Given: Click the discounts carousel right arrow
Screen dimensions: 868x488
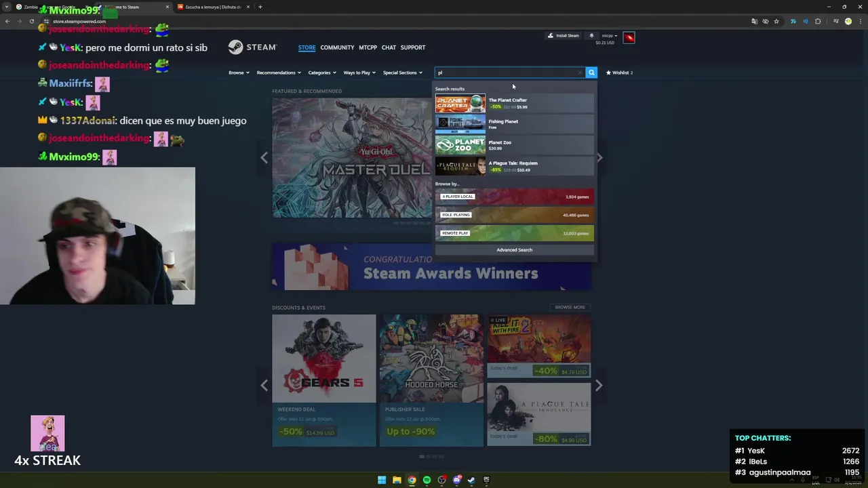Looking at the screenshot, I should (599, 385).
